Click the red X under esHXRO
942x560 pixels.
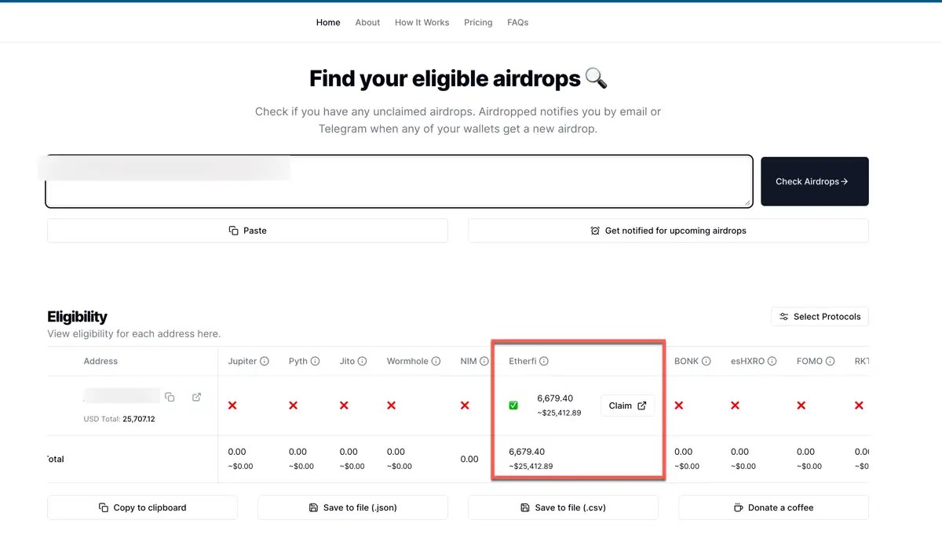point(735,405)
